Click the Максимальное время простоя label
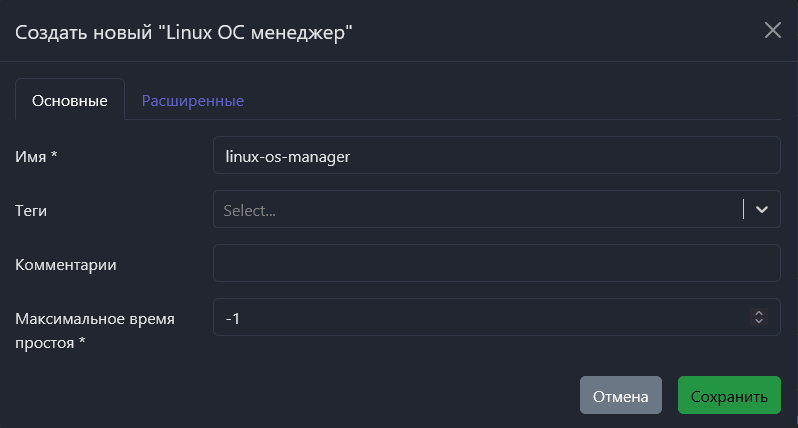 point(95,319)
